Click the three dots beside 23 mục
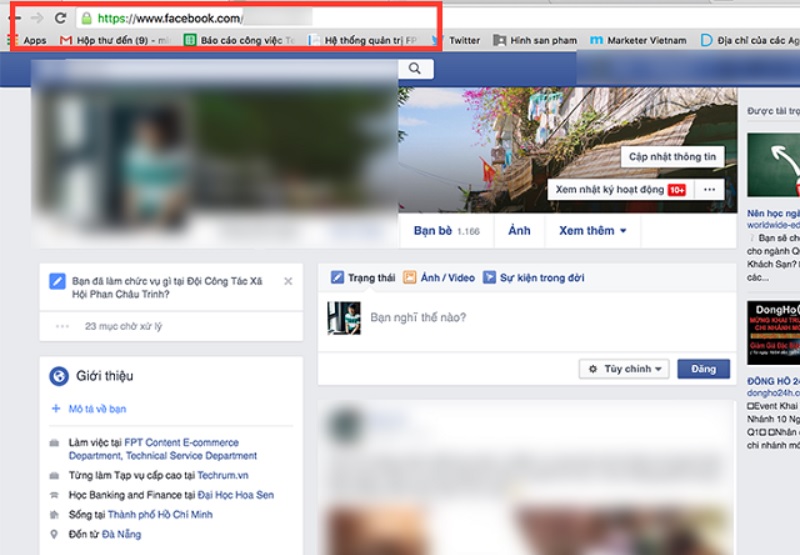This screenshot has height=555, width=800. click(x=62, y=326)
